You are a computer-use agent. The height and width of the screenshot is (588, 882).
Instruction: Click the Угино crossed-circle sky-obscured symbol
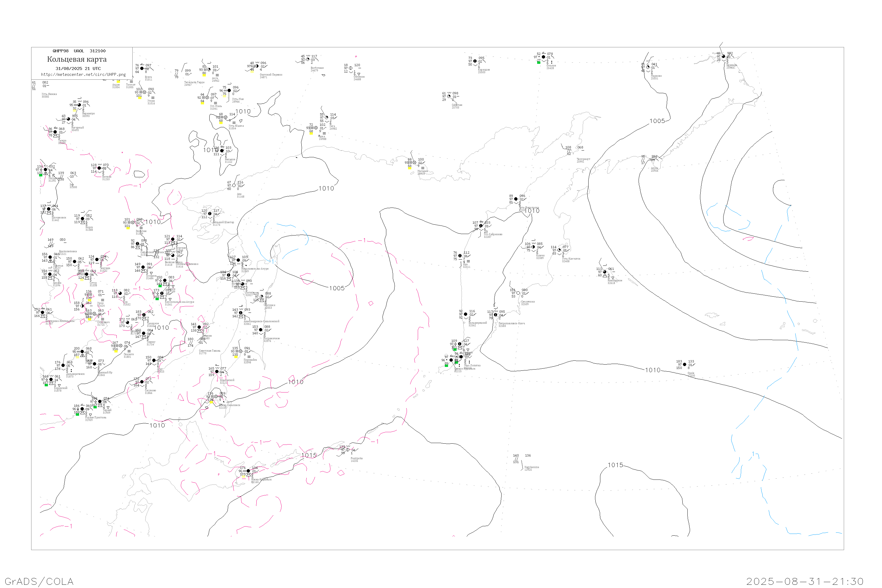click(x=144, y=92)
